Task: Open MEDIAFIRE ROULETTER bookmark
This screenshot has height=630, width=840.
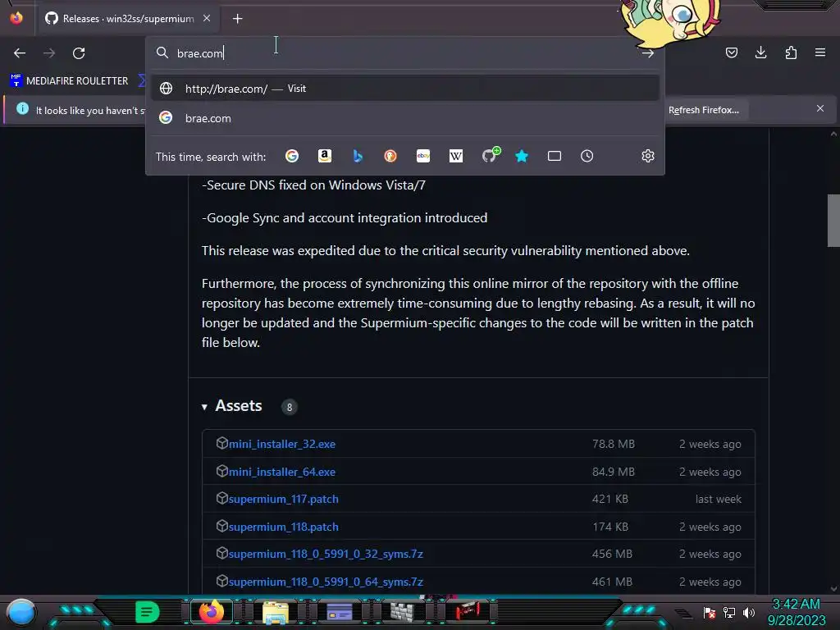Action: 70,81
